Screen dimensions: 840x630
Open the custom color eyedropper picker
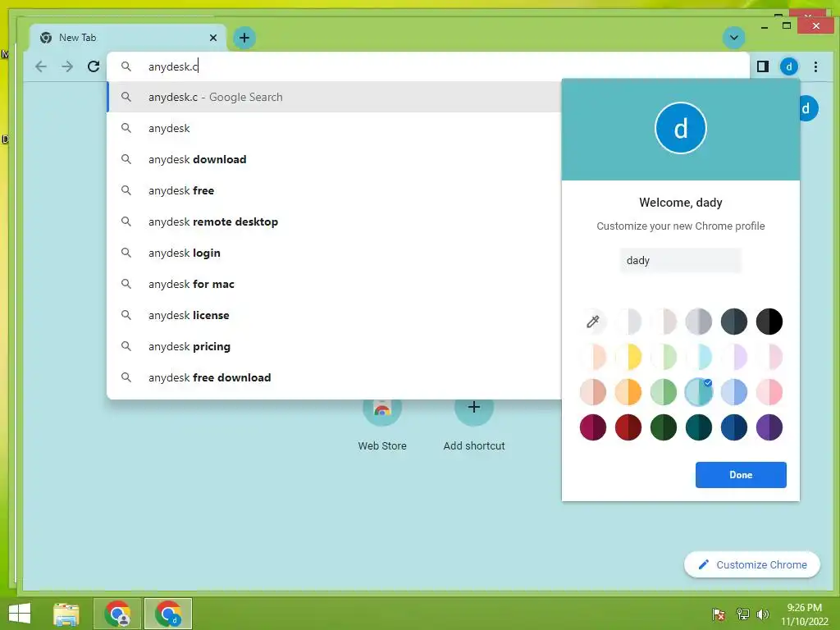pyautogui.click(x=592, y=322)
